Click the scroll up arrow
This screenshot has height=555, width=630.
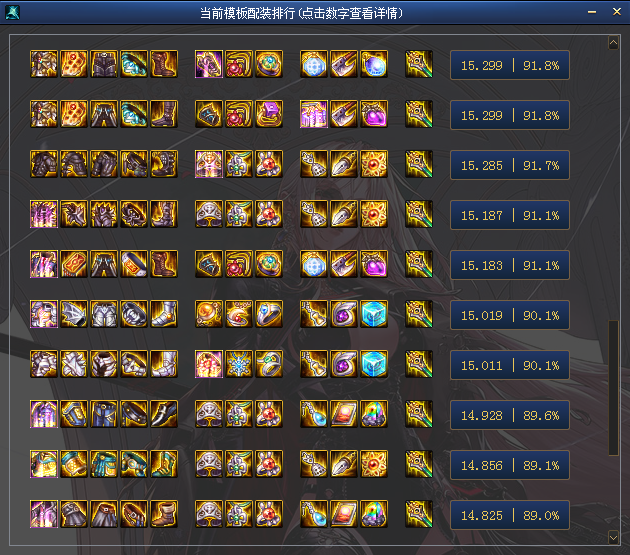click(613, 42)
